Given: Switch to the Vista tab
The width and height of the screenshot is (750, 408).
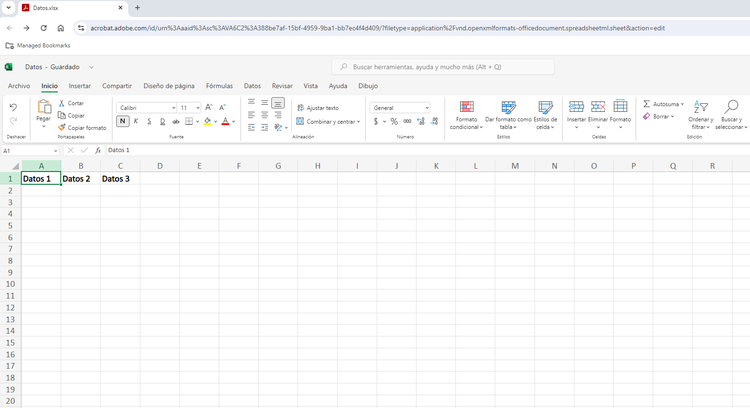Looking at the screenshot, I should click(310, 86).
